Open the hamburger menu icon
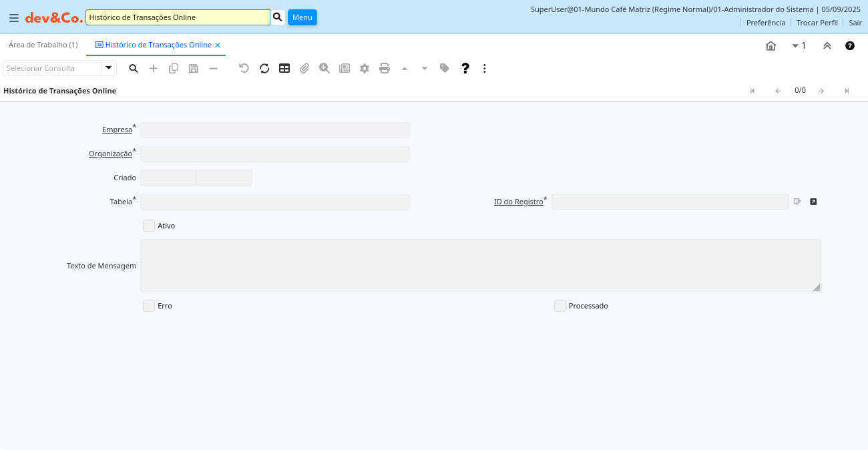Image resolution: width=868 pixels, height=450 pixels. click(x=13, y=17)
